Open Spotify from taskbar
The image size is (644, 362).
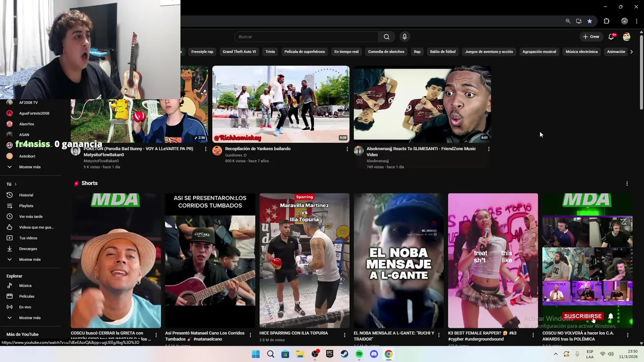pos(359,354)
